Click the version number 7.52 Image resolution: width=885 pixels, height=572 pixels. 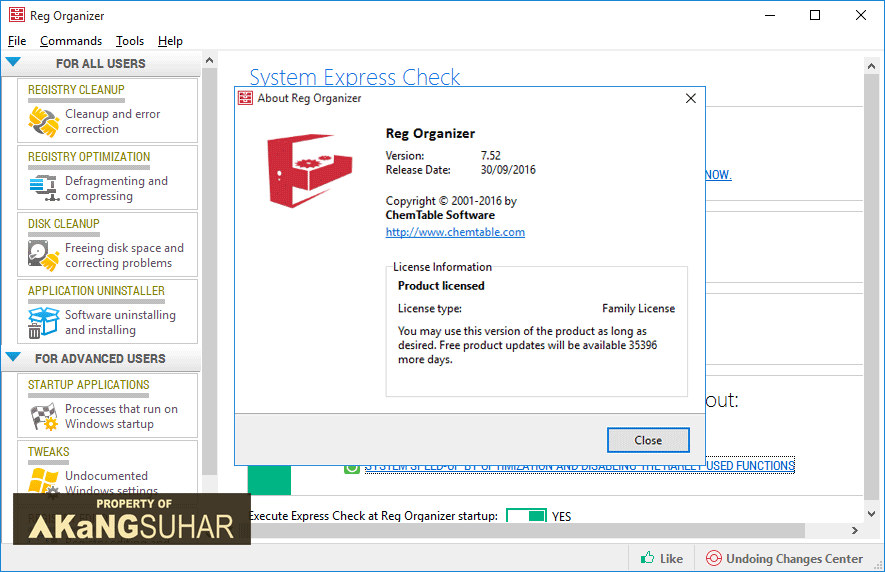(x=490, y=155)
